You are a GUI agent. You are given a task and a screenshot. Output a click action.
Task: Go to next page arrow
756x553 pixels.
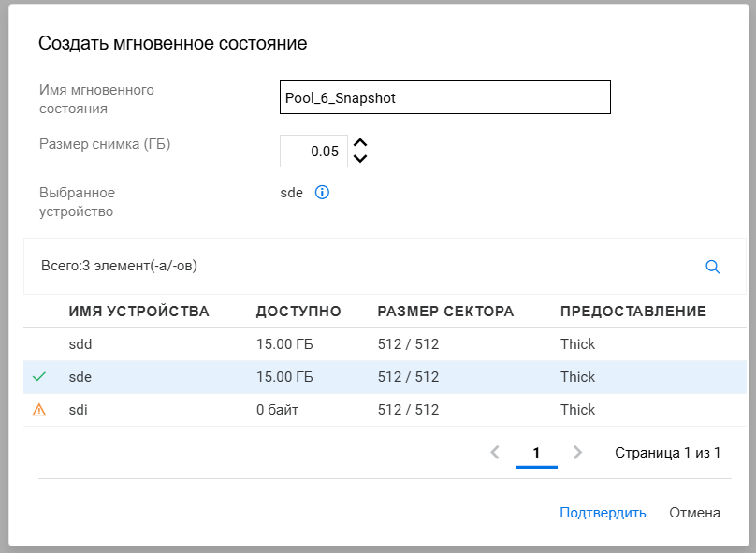coord(577,453)
